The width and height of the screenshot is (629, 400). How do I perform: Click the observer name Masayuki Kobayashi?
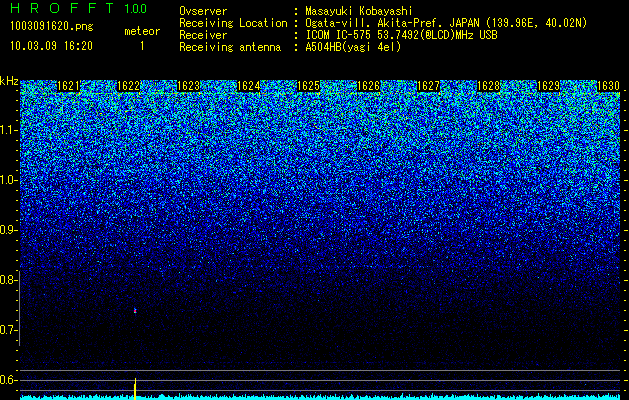click(x=359, y=12)
